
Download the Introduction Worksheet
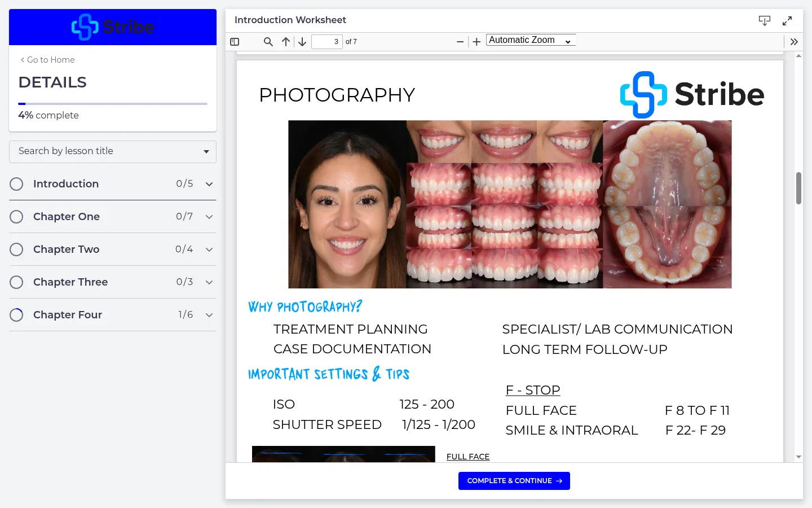(765, 21)
